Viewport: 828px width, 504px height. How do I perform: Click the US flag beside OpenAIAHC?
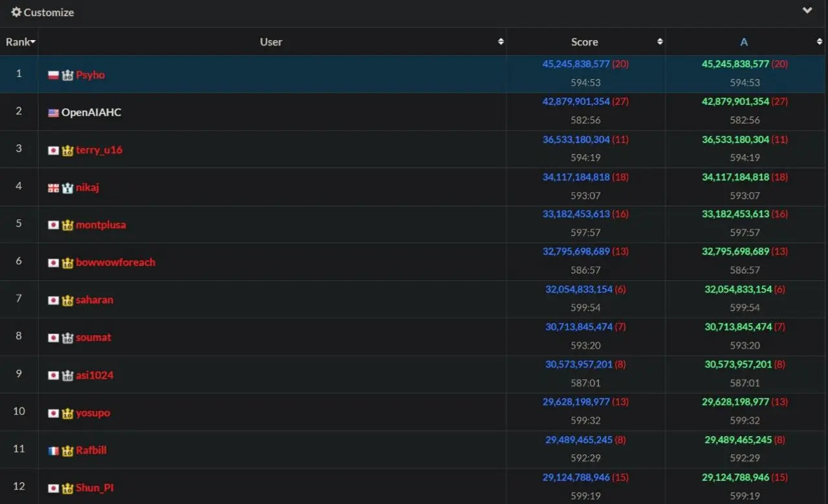pyautogui.click(x=54, y=113)
